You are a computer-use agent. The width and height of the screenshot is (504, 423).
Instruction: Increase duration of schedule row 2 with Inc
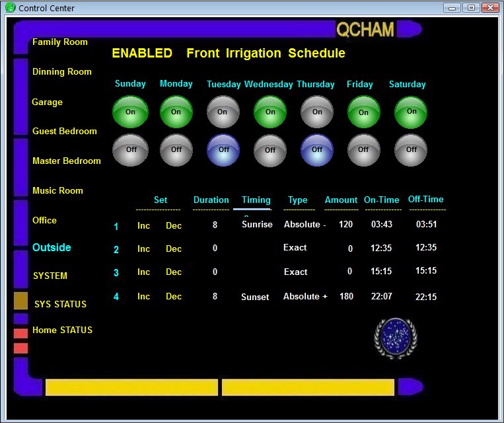click(144, 249)
